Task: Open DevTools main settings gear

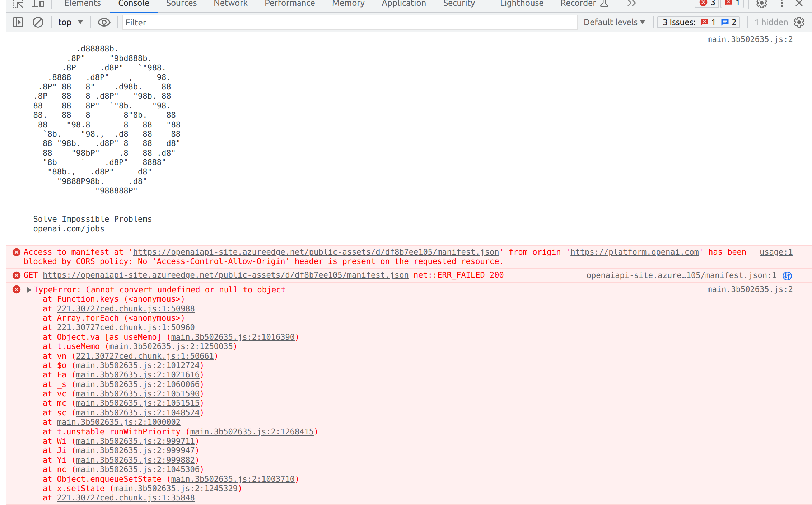Action: coord(761,4)
